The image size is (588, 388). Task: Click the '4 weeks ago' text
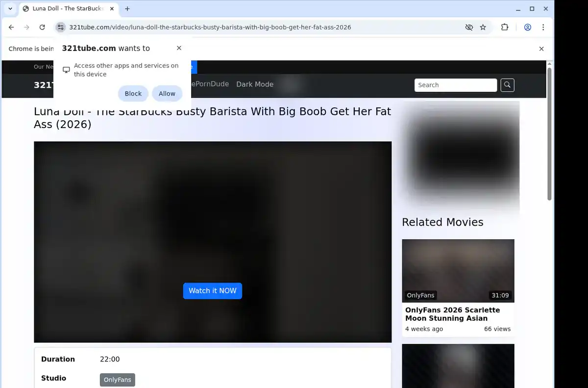[x=424, y=329]
